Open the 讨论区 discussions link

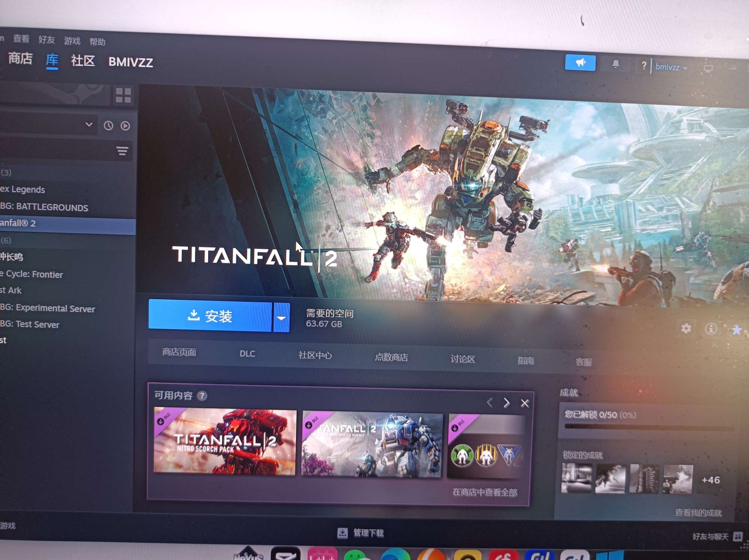click(x=463, y=359)
